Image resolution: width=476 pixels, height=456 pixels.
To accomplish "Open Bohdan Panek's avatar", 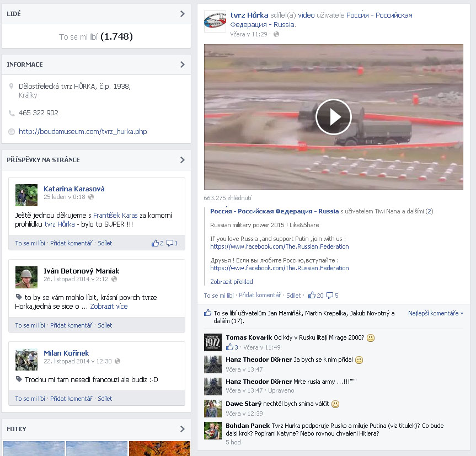I will point(213,431).
